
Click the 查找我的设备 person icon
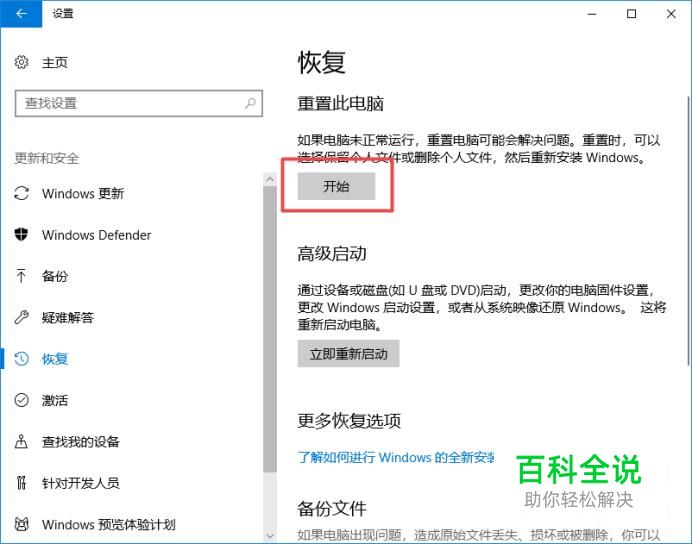coord(22,441)
